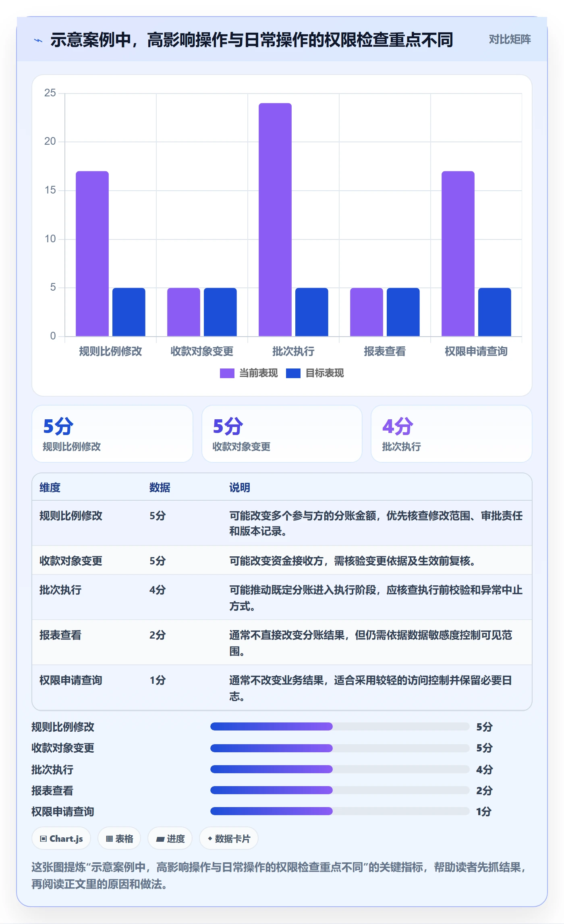
Task: Select the 进度 tag chip
Action: click(x=170, y=839)
